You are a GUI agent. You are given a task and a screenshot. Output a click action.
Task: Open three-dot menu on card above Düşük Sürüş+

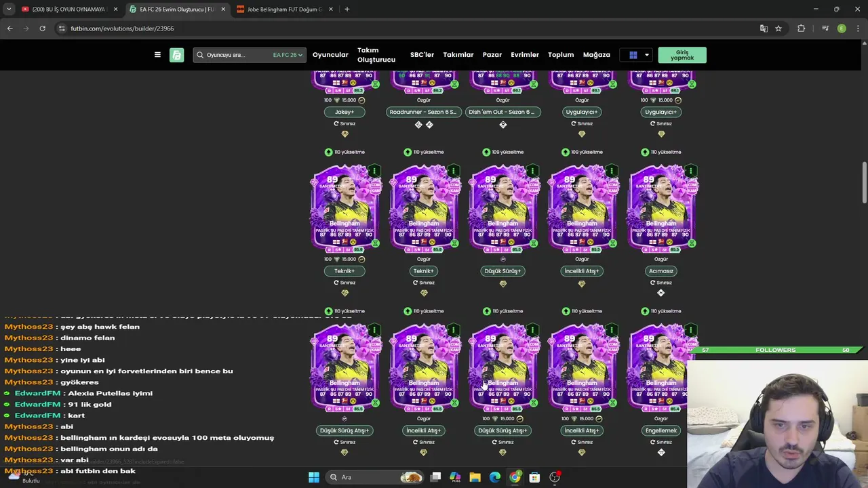point(532,171)
